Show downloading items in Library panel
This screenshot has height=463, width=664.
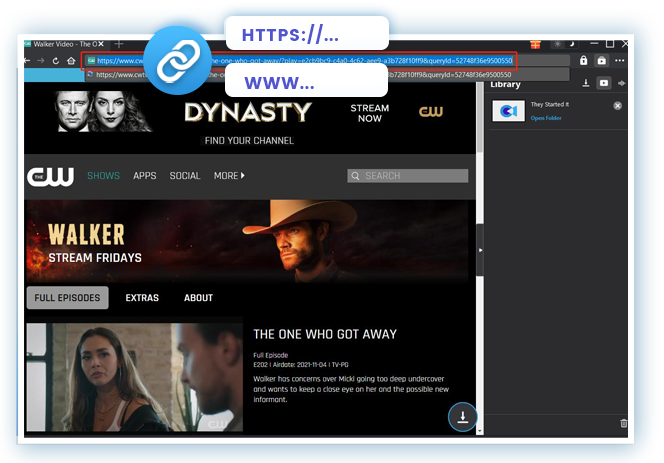click(586, 83)
